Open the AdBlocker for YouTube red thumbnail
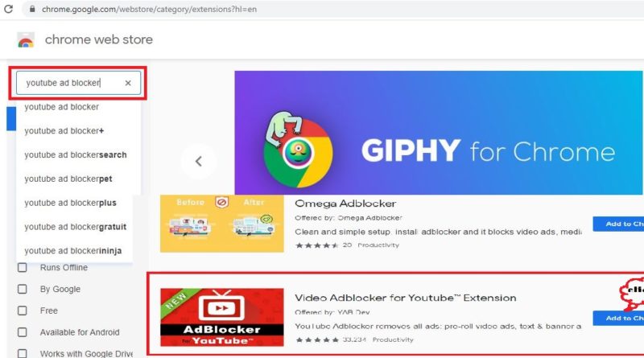Viewport: 644px width, 358px height. point(222,317)
